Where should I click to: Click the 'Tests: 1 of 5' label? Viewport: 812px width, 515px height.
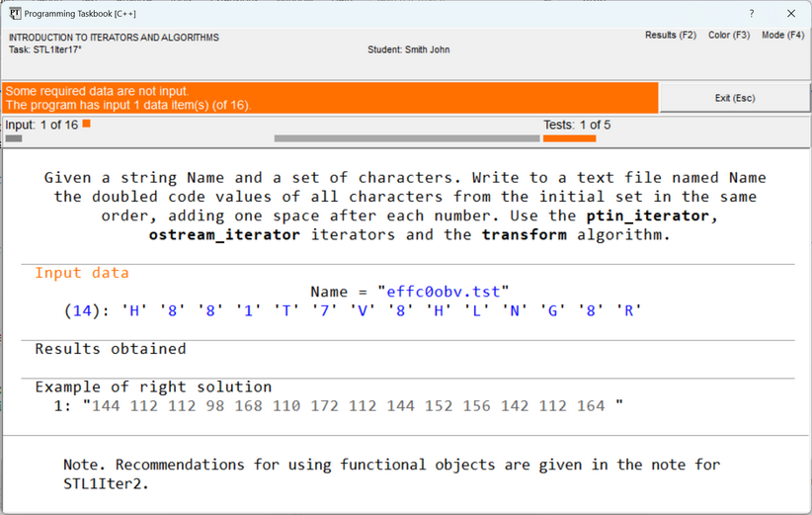click(x=577, y=125)
